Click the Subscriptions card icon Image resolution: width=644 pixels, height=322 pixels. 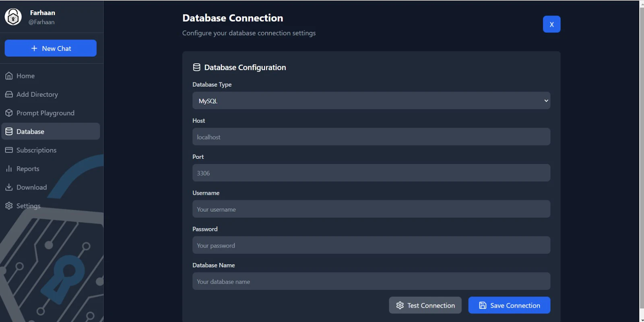tap(9, 150)
